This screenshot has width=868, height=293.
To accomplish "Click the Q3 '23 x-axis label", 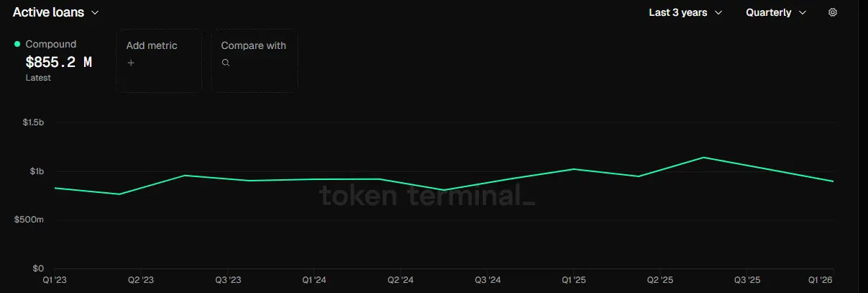I will 228,280.
